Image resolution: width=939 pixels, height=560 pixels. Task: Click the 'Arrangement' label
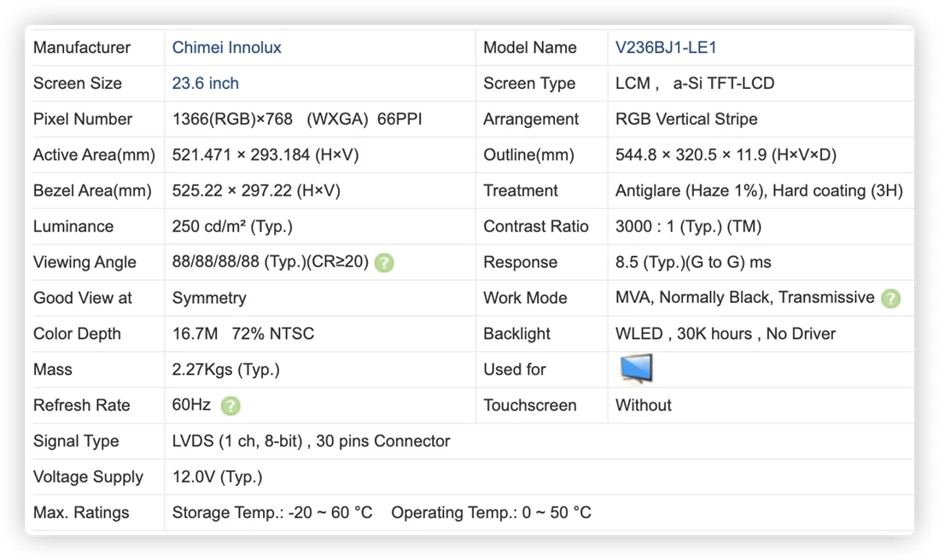point(531,120)
